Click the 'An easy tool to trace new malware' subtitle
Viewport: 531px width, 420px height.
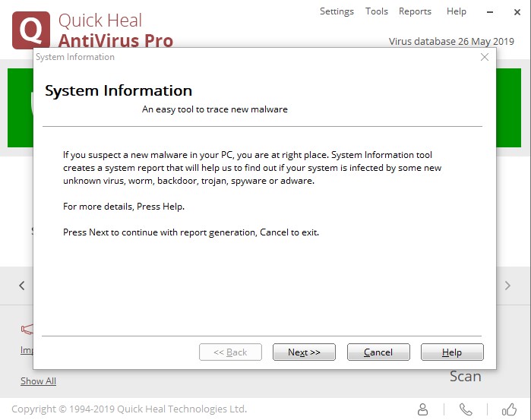[215, 109]
